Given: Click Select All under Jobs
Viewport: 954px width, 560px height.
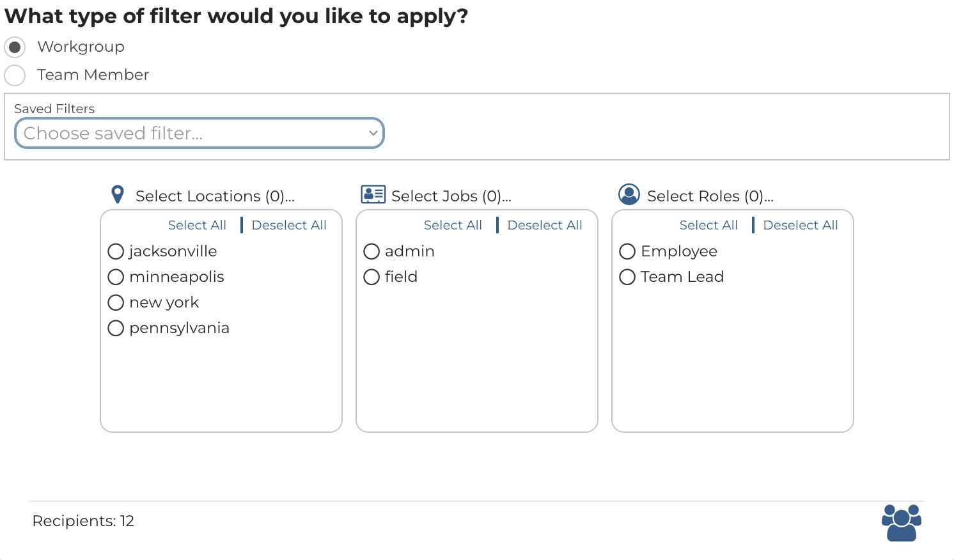Looking at the screenshot, I should [453, 225].
